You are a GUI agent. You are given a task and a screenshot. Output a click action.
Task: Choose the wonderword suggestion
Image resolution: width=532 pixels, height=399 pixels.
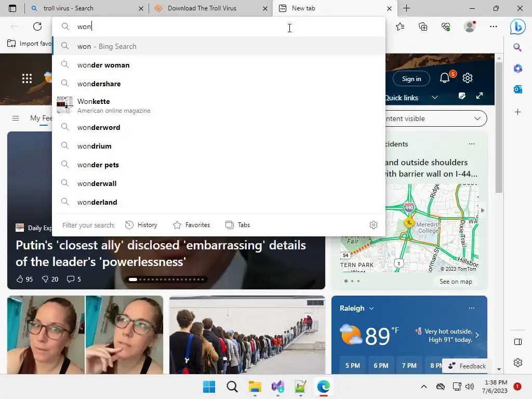(219, 127)
